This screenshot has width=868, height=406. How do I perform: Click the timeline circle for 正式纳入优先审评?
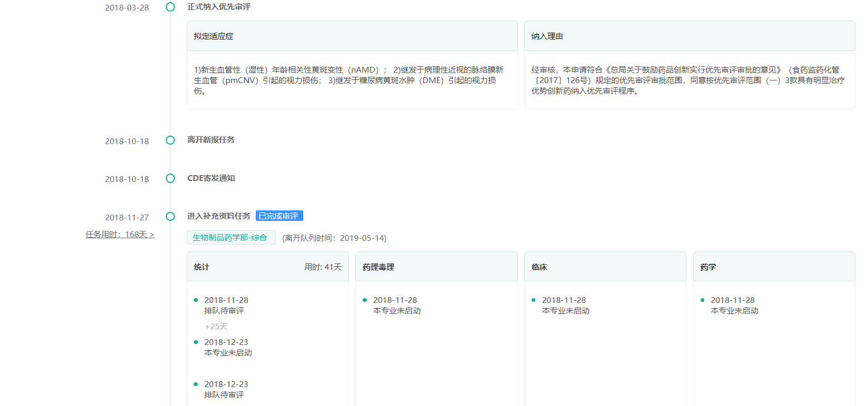coord(170,7)
